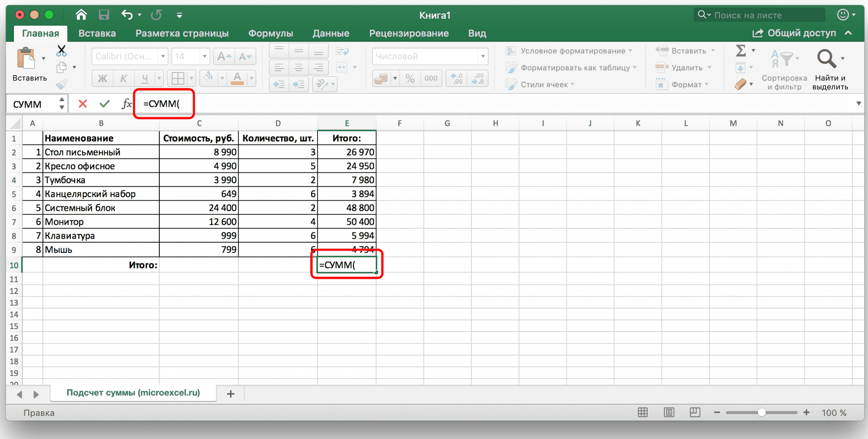Toggle italic formatting button К
The image size is (868, 439).
pyautogui.click(x=124, y=79)
